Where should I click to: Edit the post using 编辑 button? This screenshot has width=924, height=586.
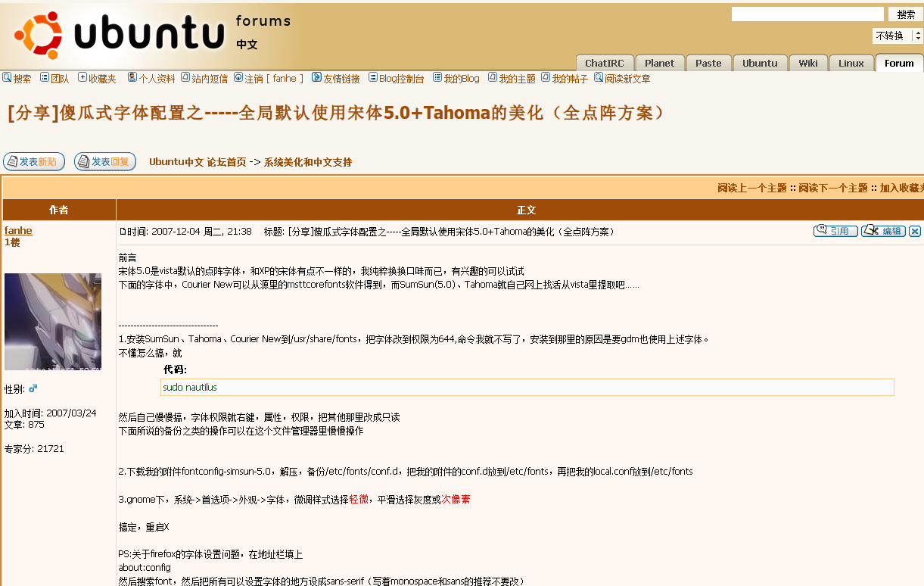coord(883,231)
